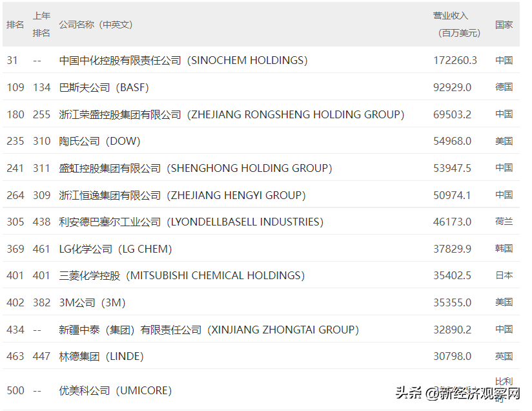
Task: Select company name SINOCHEM HOLDINGS
Action: [183, 61]
